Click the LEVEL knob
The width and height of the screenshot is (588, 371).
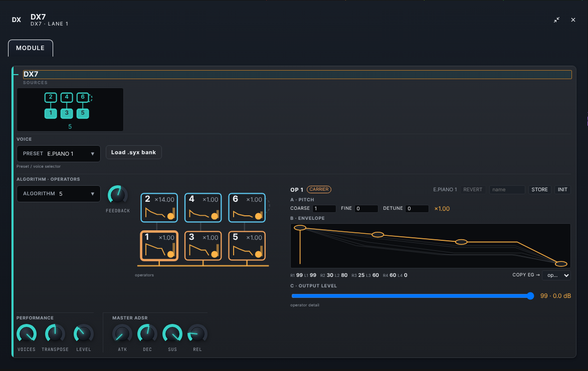click(84, 334)
